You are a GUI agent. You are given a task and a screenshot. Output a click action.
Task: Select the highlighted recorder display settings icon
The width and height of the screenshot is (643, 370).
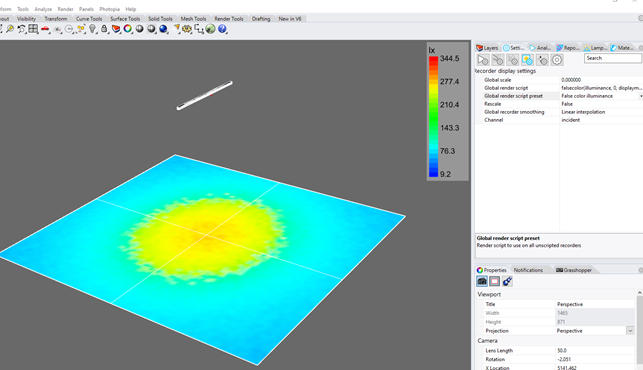tap(527, 60)
